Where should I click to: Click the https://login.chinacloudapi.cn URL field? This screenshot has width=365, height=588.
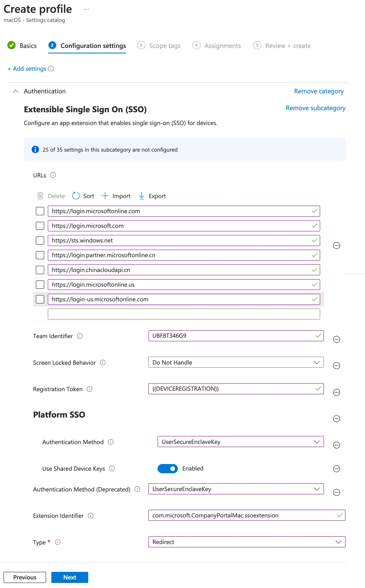(184, 270)
